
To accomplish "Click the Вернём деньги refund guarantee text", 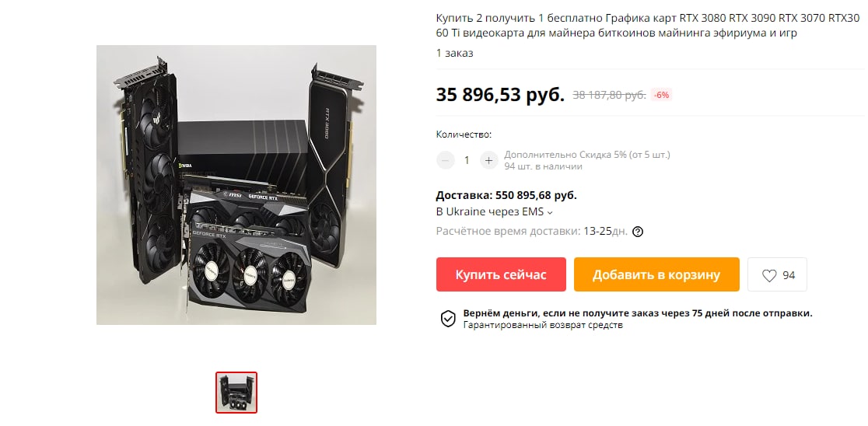I will click(638, 313).
